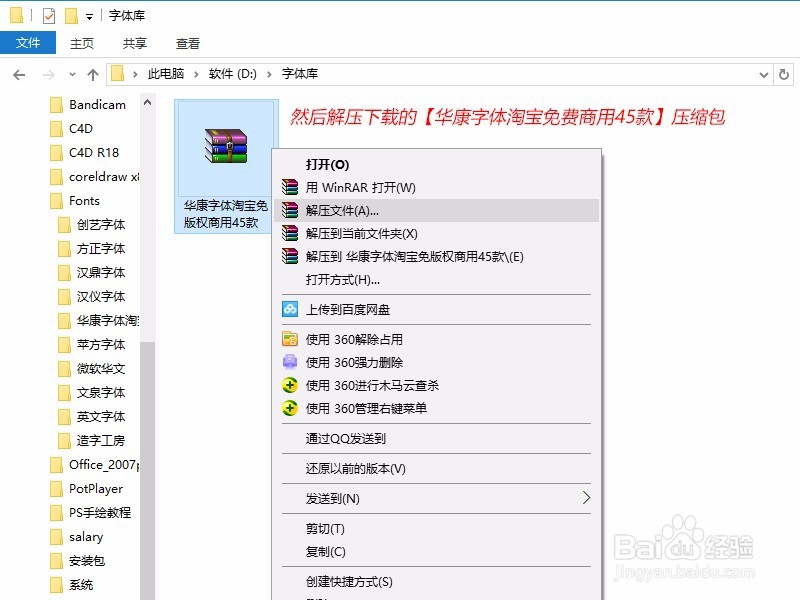Screen dimensions: 800x600
Task: Click the Back navigation arrow
Action: pyautogui.click(x=19, y=75)
